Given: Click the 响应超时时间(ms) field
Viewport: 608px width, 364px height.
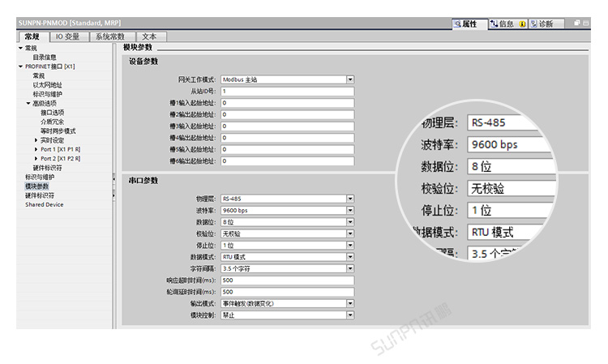Looking at the screenshot, I should 287,280.
